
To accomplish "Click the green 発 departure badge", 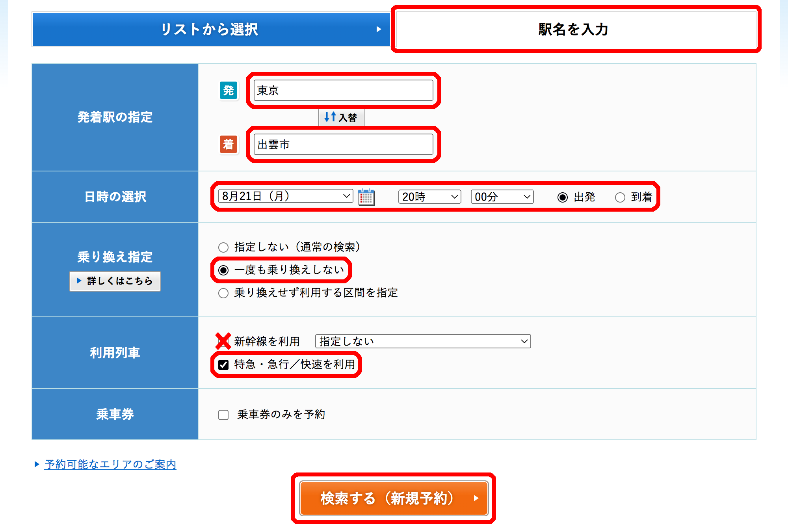I will [x=229, y=91].
